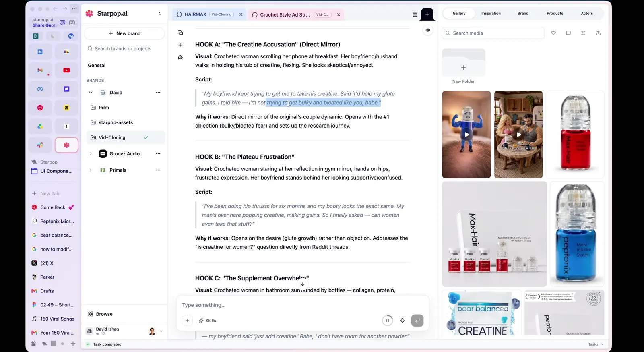Collapse the Starpop.ai sidebar with chevron
The height and width of the screenshot is (352, 644).
point(159,14)
